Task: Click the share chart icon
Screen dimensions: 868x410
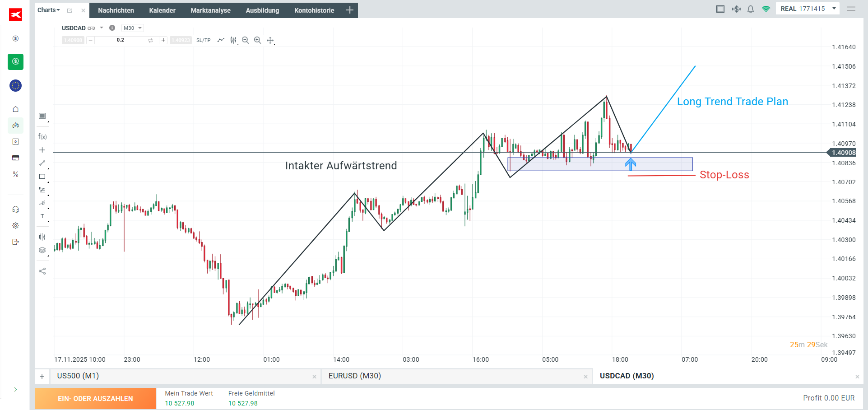Action: click(x=42, y=271)
